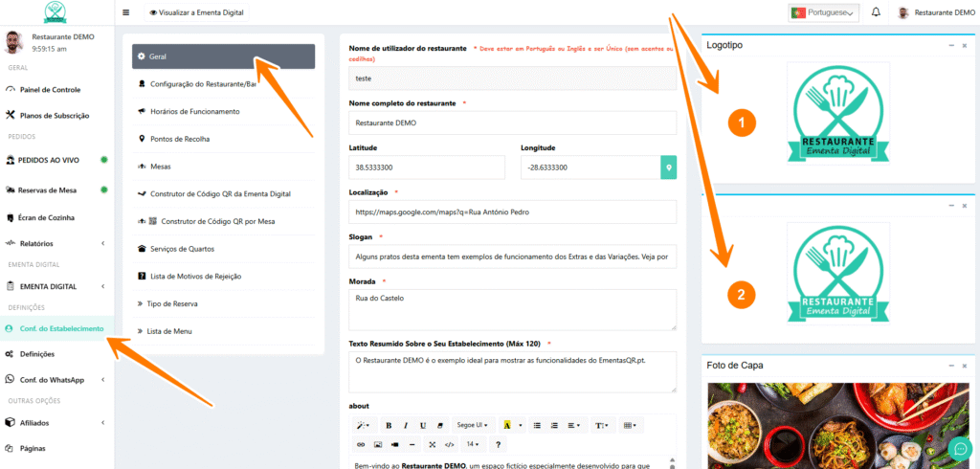Open the Segoe UI font family dropdown
The image size is (980, 469).
point(471,425)
